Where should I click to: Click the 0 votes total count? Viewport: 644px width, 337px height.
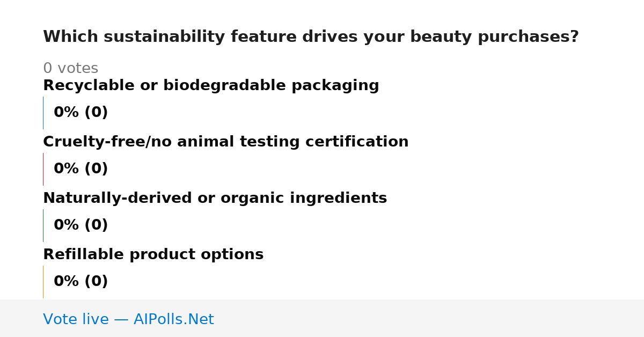coord(70,69)
